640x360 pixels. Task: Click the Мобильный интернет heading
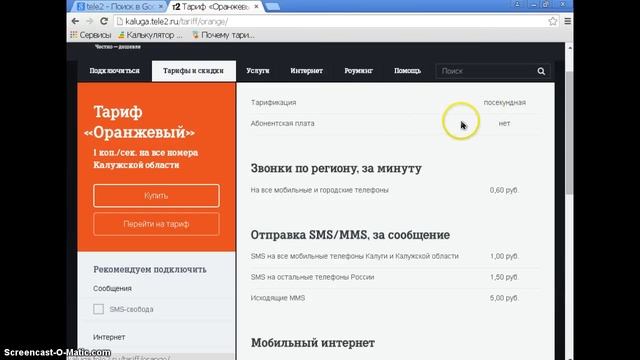(x=313, y=343)
